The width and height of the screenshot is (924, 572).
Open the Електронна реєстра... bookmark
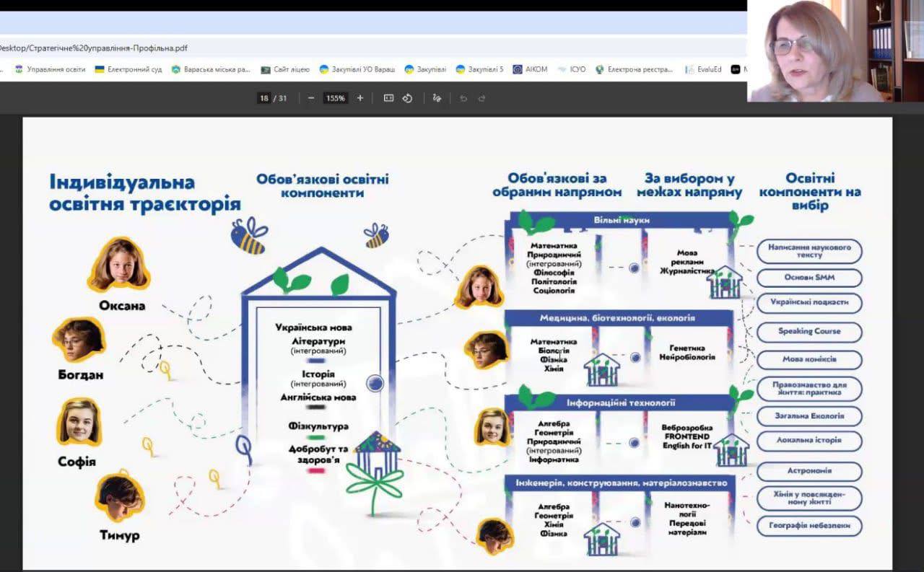click(x=634, y=69)
